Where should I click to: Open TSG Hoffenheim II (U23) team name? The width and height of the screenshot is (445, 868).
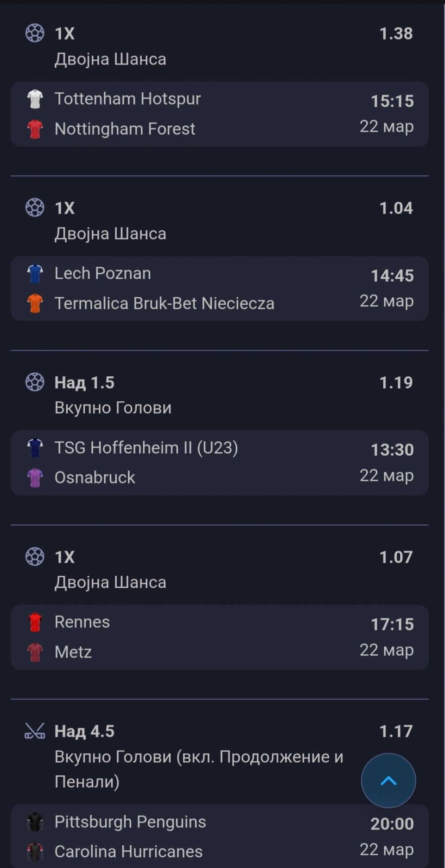146,448
